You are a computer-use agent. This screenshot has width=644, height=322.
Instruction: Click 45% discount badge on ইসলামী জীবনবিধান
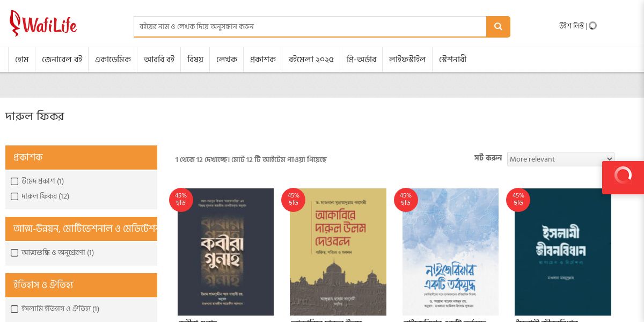pyautogui.click(x=518, y=200)
